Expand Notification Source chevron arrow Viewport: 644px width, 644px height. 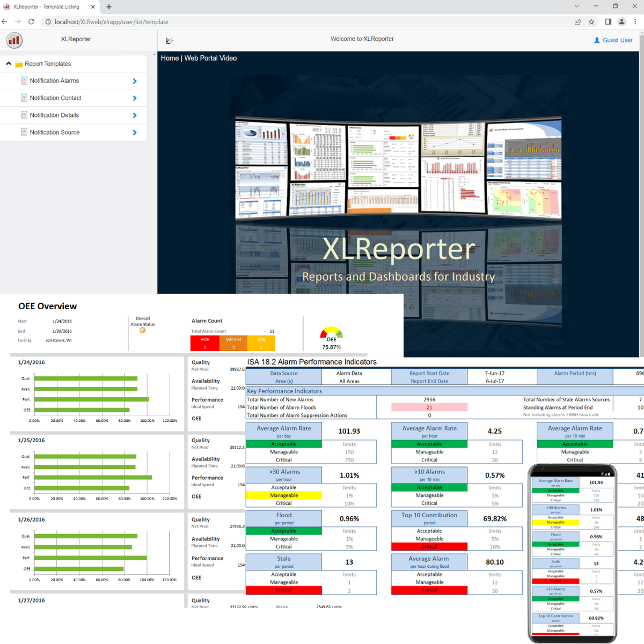[x=135, y=133]
